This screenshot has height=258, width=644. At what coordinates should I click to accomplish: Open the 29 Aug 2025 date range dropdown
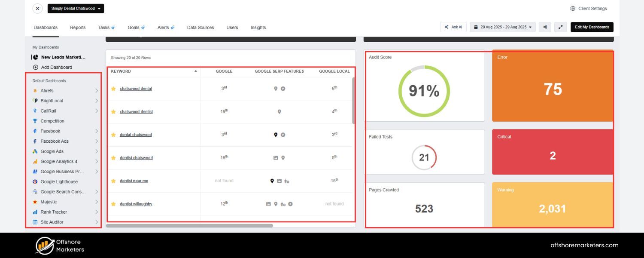point(502,27)
